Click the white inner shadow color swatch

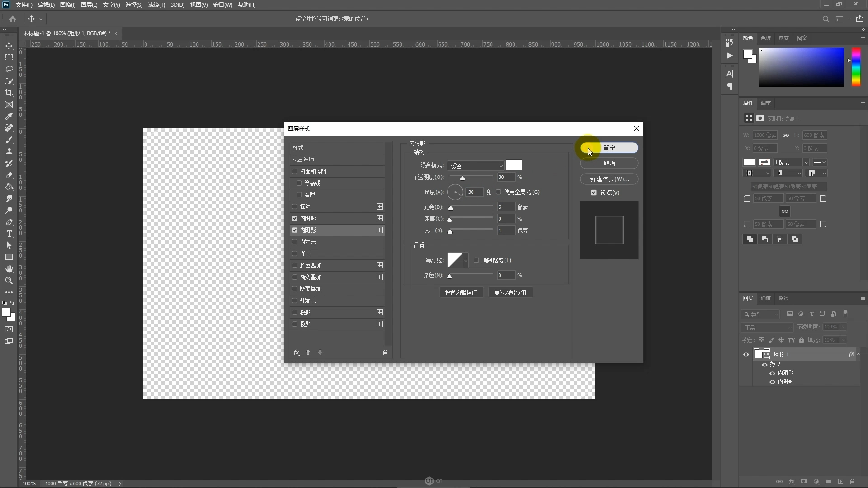pyautogui.click(x=514, y=165)
